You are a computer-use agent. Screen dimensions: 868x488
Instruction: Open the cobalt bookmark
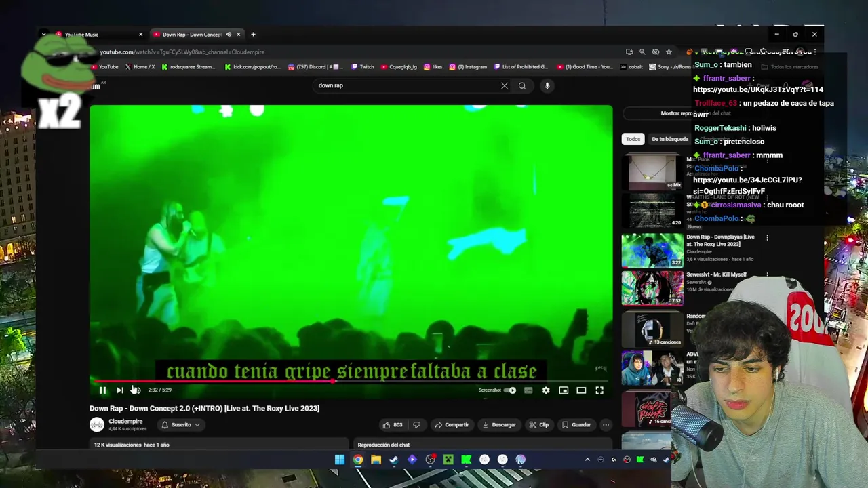(x=631, y=67)
